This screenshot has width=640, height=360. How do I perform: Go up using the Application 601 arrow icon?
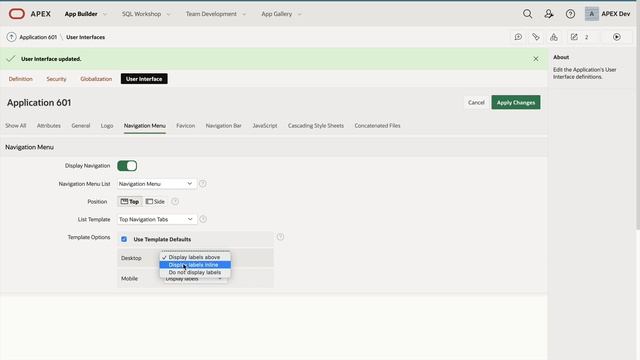pos(11,37)
